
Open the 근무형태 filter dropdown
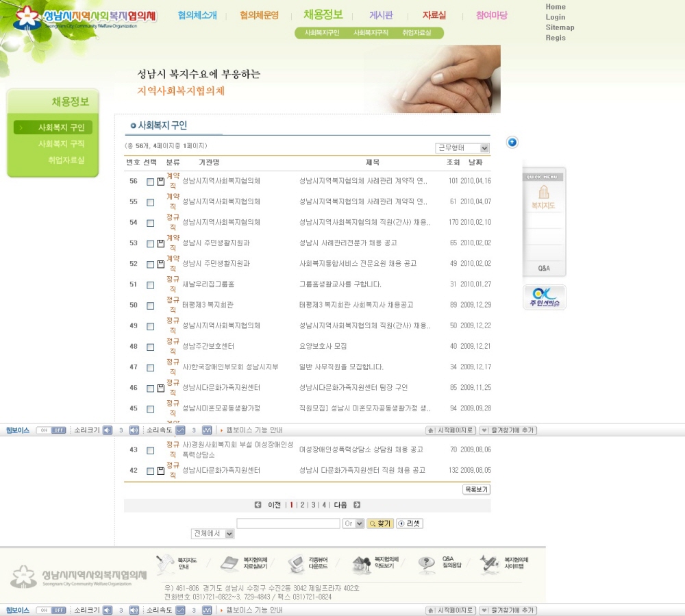pyautogui.click(x=462, y=148)
